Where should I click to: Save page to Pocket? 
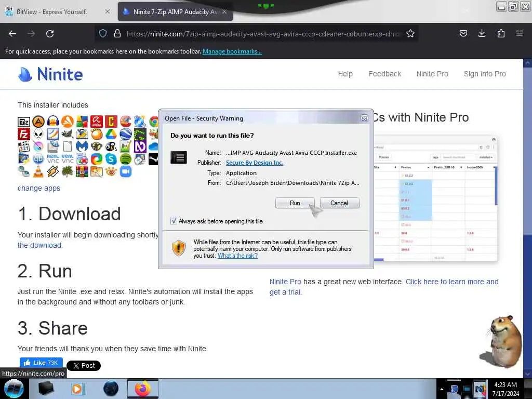point(463,33)
